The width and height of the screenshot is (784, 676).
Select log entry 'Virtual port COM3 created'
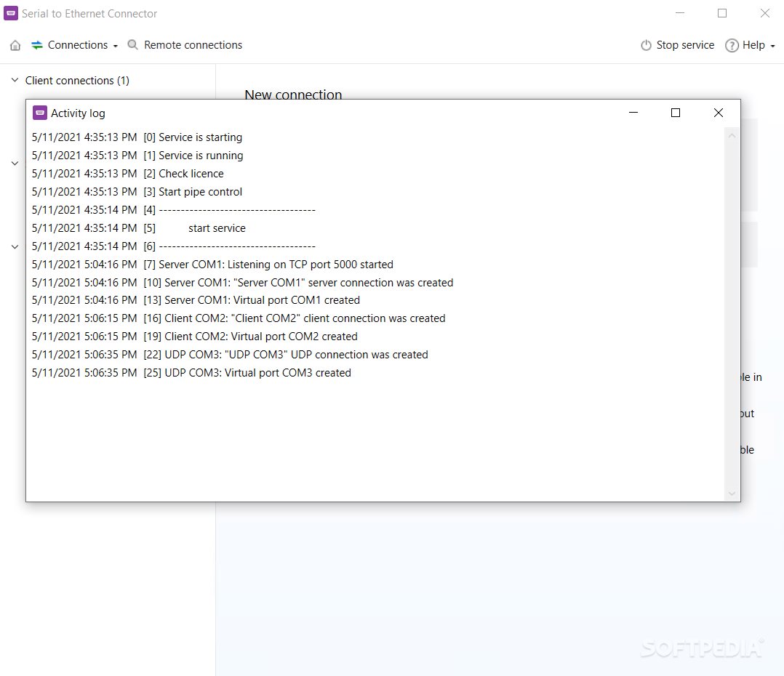click(191, 373)
